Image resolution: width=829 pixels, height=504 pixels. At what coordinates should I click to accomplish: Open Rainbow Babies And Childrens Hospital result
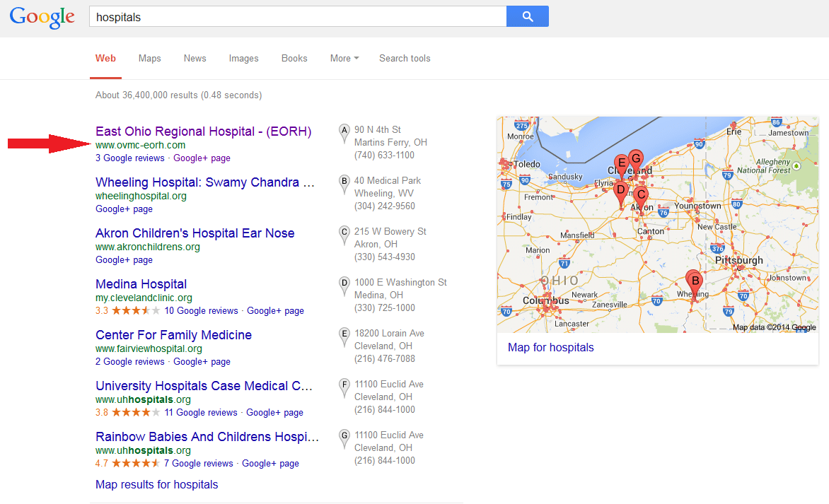click(207, 437)
